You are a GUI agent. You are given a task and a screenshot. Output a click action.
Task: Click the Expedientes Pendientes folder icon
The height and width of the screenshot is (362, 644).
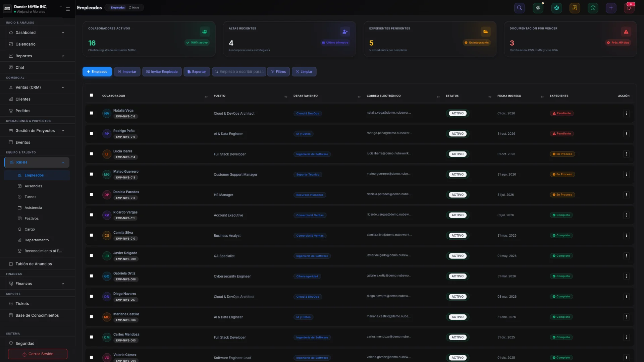point(485,32)
